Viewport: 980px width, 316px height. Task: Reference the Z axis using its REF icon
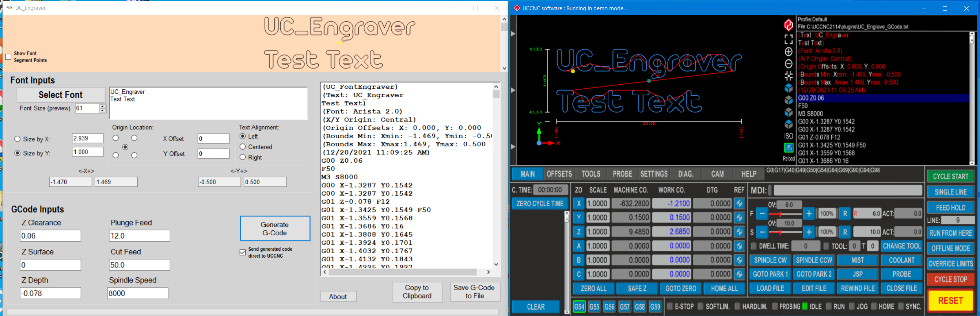coord(739,232)
